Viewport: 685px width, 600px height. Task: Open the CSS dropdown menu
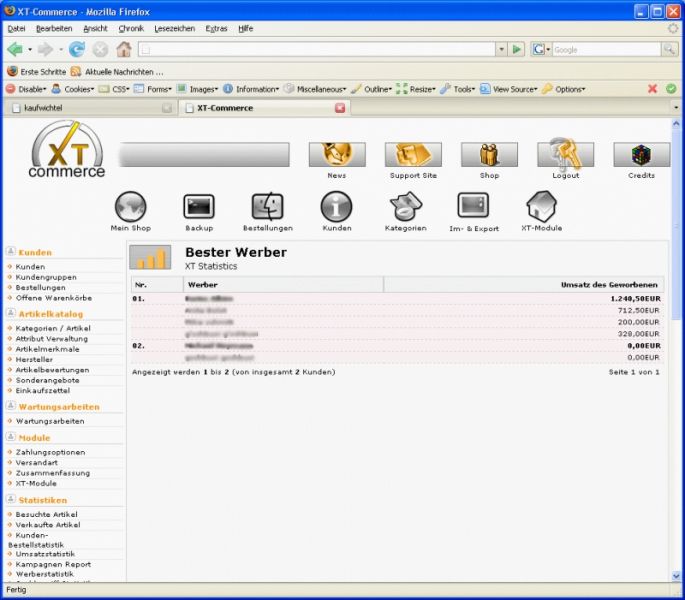(x=114, y=89)
